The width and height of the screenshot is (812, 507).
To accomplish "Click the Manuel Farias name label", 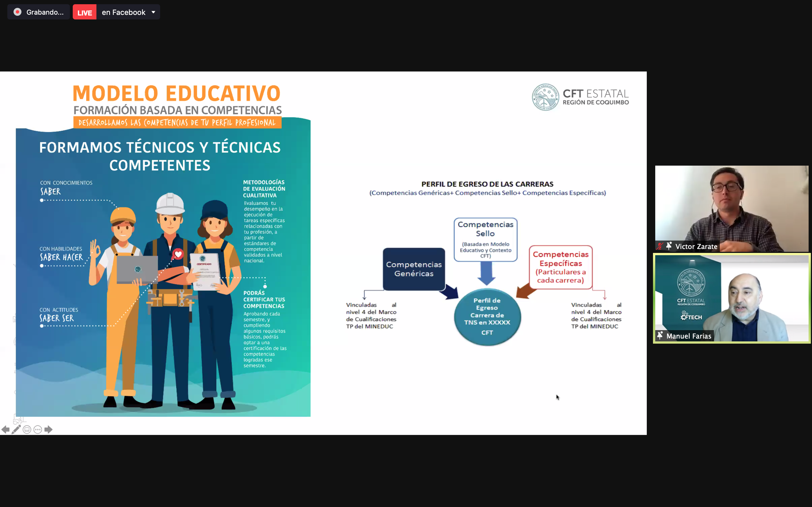I will coord(689,336).
